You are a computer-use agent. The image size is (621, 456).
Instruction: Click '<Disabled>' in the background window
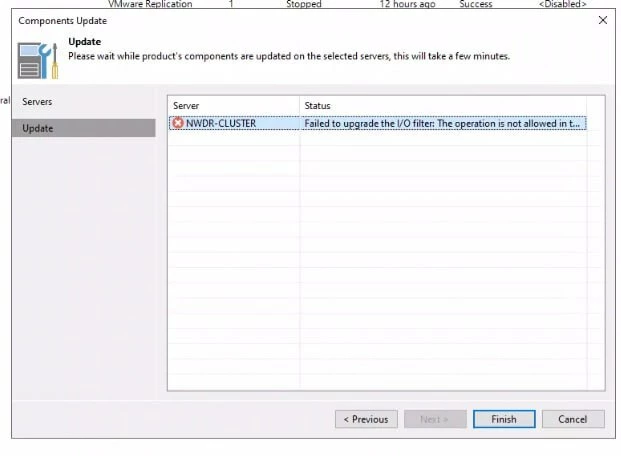click(562, 4)
